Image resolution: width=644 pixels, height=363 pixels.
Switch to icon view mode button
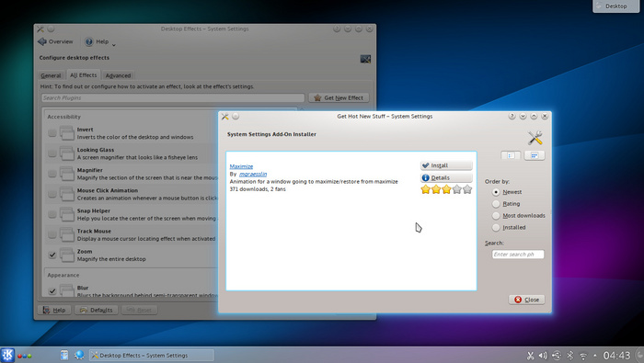point(511,155)
